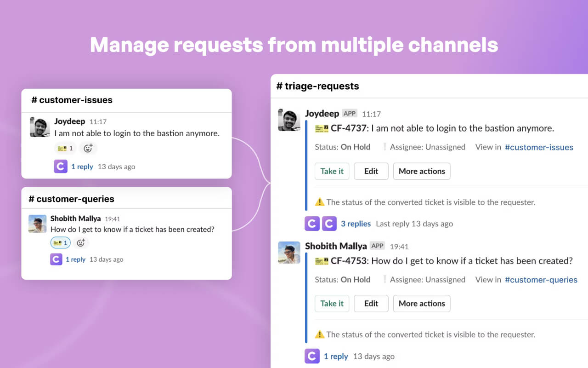Click the warning icon under ticket CF-4753

[320, 334]
